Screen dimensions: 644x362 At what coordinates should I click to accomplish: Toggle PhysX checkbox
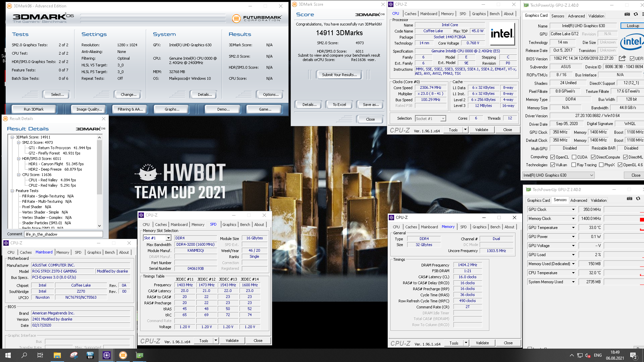(601, 165)
